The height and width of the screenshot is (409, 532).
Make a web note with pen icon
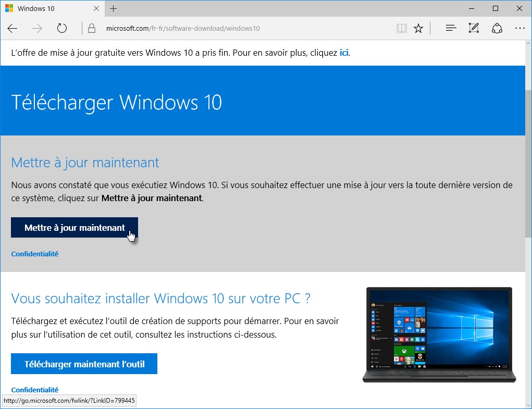(474, 29)
